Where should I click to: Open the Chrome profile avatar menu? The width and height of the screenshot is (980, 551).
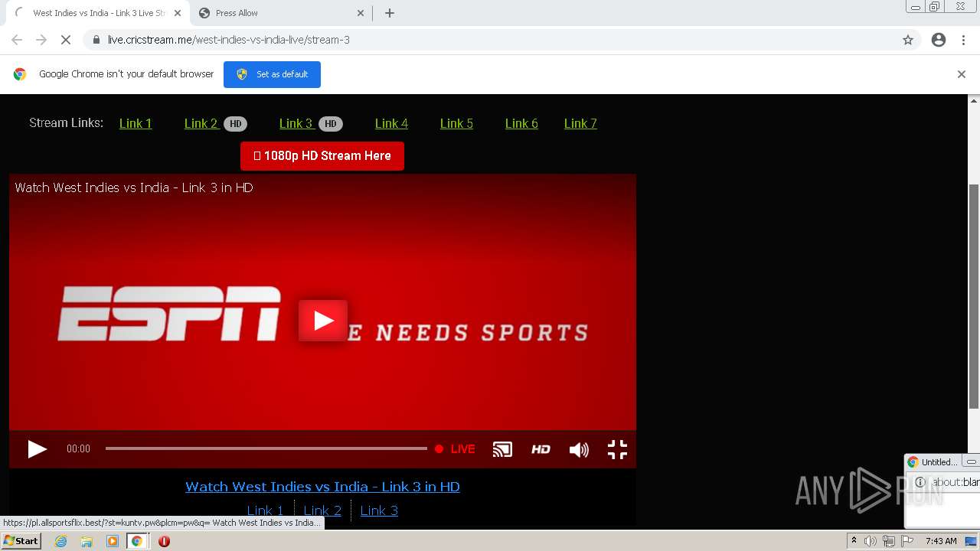pyautogui.click(x=939, y=40)
